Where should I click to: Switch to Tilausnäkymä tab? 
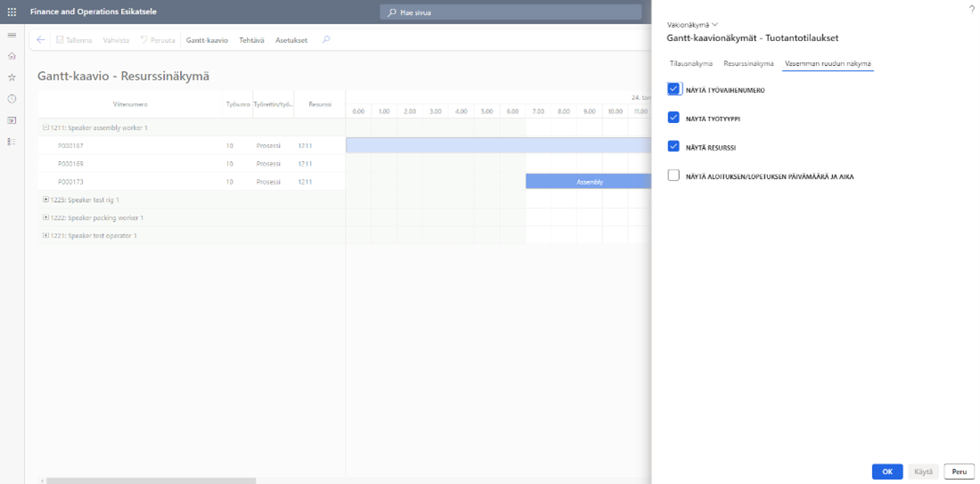(691, 64)
